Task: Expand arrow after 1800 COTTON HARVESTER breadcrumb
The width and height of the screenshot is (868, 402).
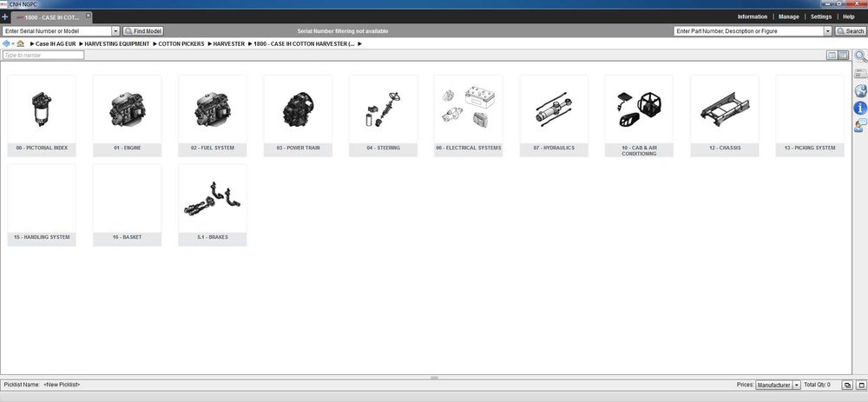Action: click(360, 43)
